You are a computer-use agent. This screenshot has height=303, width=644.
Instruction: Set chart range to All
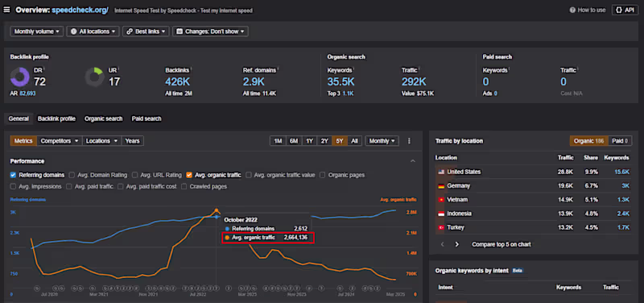354,141
